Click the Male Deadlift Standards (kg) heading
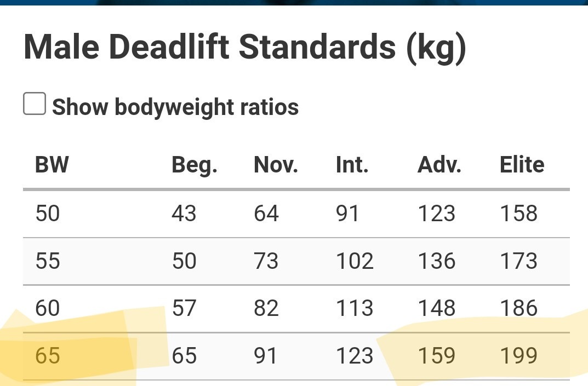Viewport: 588px width, 386px height. click(245, 48)
